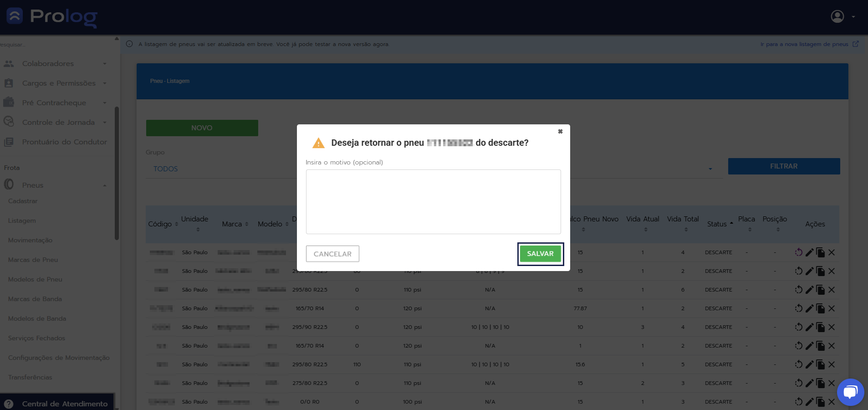
Task: Click the copy icon in the 0/0 R0 row
Action: 821,402
